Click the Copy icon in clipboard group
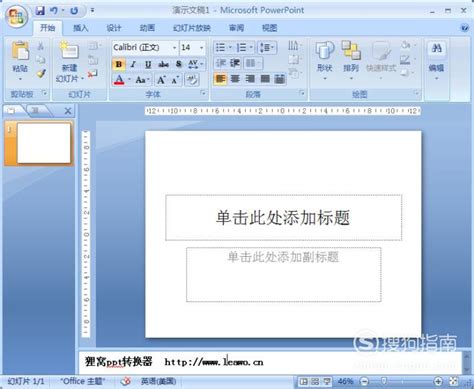Viewport: 474px width, 389px height. (41, 60)
